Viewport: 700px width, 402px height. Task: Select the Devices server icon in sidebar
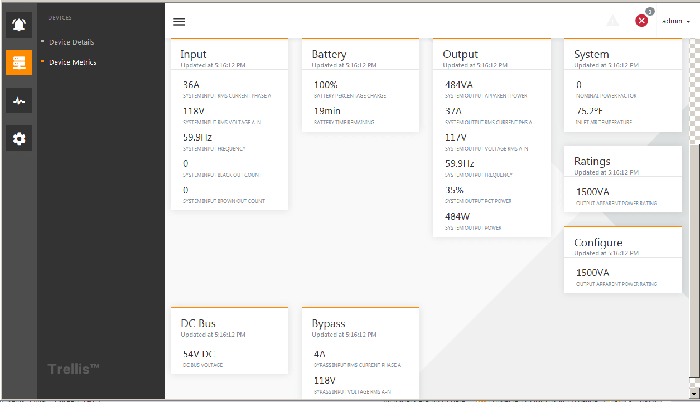coord(19,62)
